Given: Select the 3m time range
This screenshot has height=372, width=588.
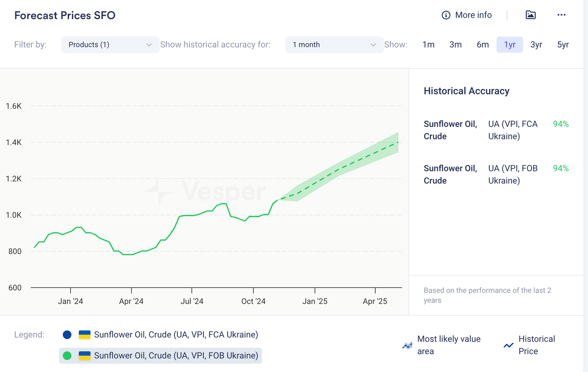Looking at the screenshot, I should [455, 44].
